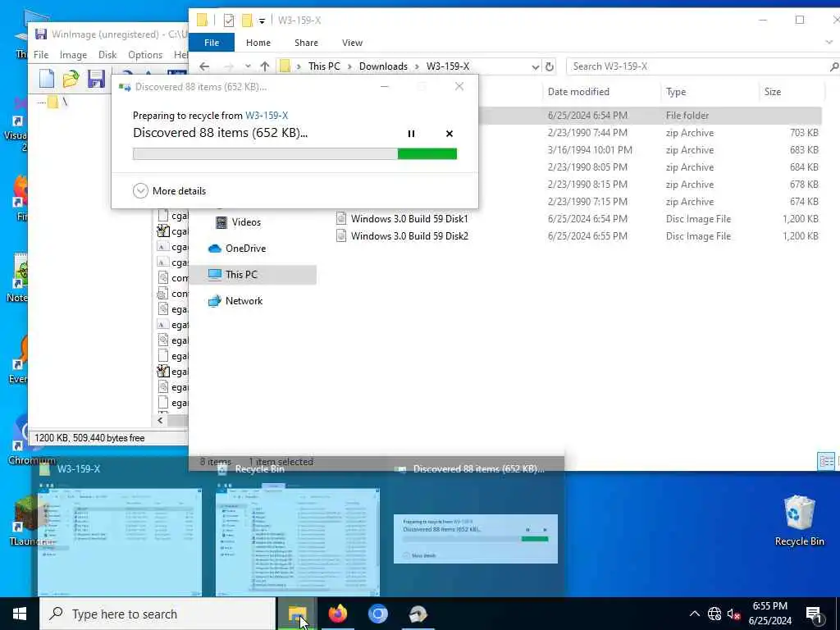Viewport: 840px width, 630px height.
Task: Sort by the Date modified column
Action: [x=578, y=92]
